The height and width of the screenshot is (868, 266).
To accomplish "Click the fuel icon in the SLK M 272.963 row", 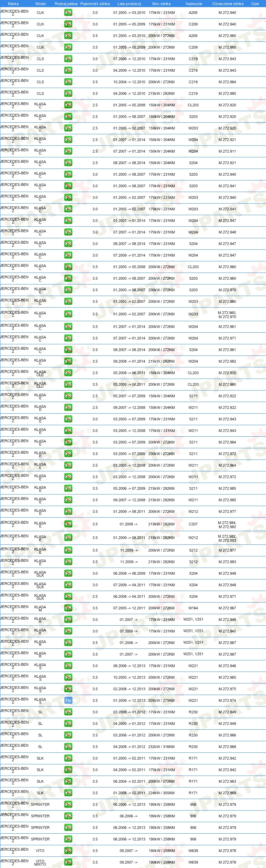I will pyautogui.click(x=68, y=781).
